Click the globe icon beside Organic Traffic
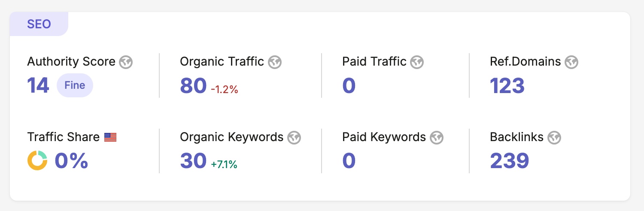This screenshot has width=644, height=211. coord(275,62)
